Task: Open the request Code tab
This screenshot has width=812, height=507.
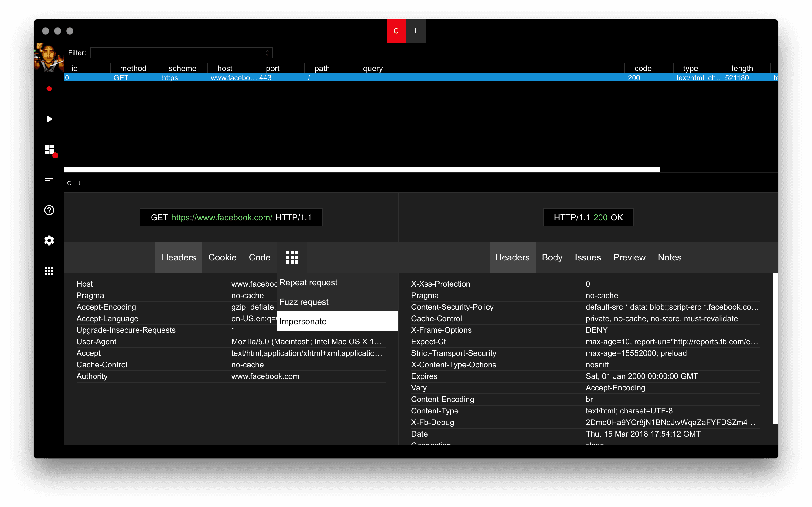Action: click(x=260, y=257)
